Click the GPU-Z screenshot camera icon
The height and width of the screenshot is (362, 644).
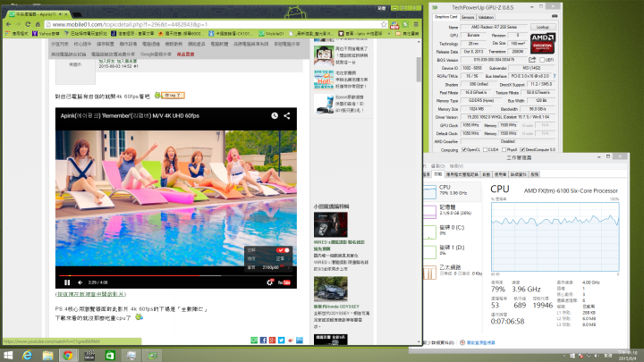click(555, 16)
